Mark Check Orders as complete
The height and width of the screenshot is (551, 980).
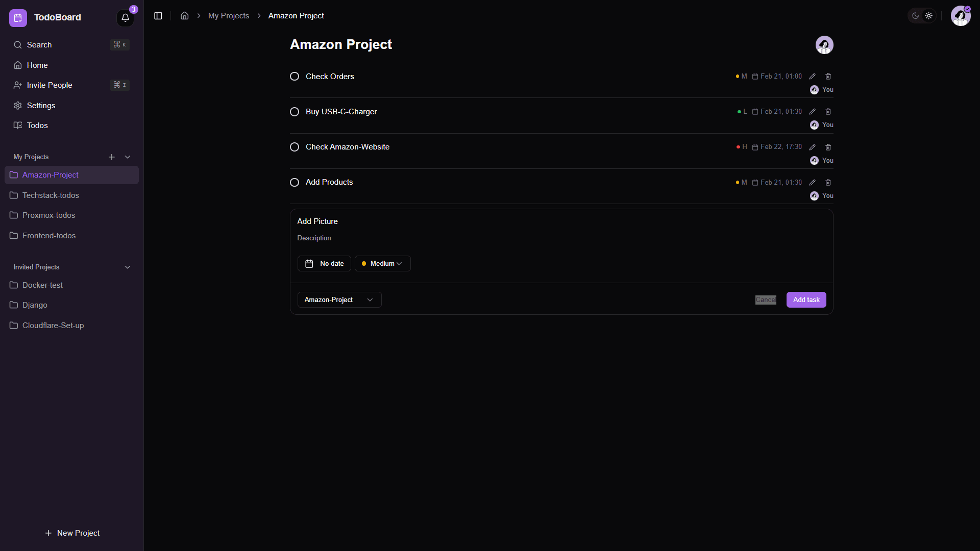[x=295, y=77]
